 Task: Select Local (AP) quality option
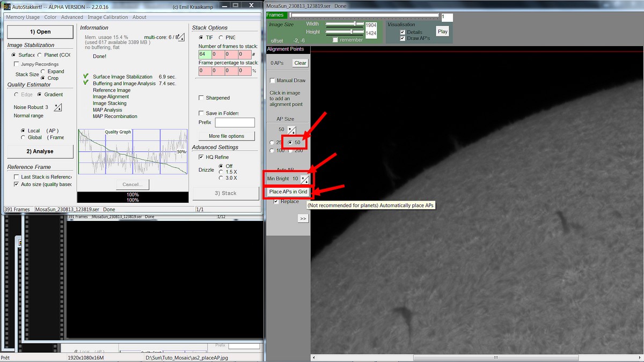click(39, 130)
